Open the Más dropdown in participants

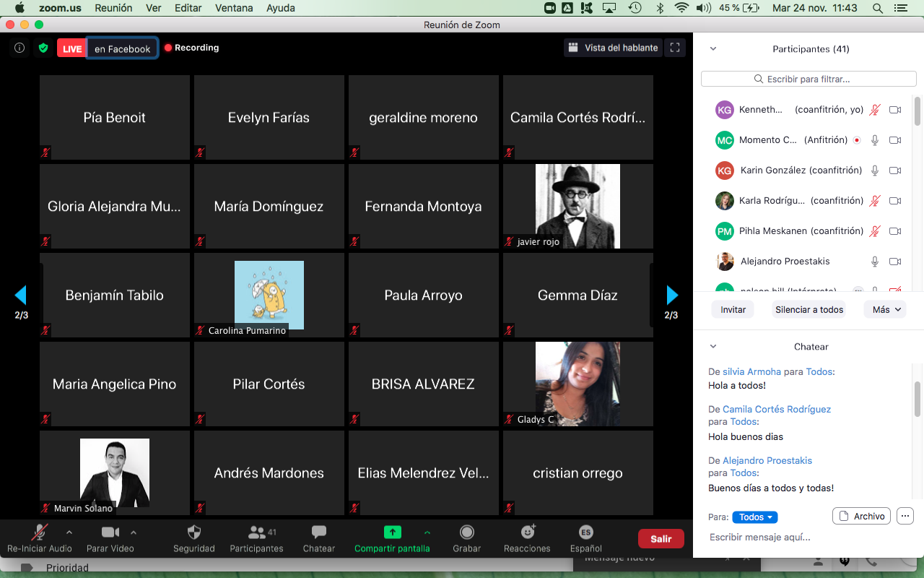point(886,309)
